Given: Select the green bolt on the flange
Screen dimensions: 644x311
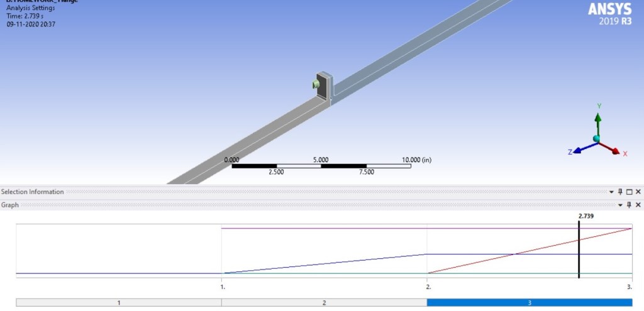Looking at the screenshot, I should point(316,85).
